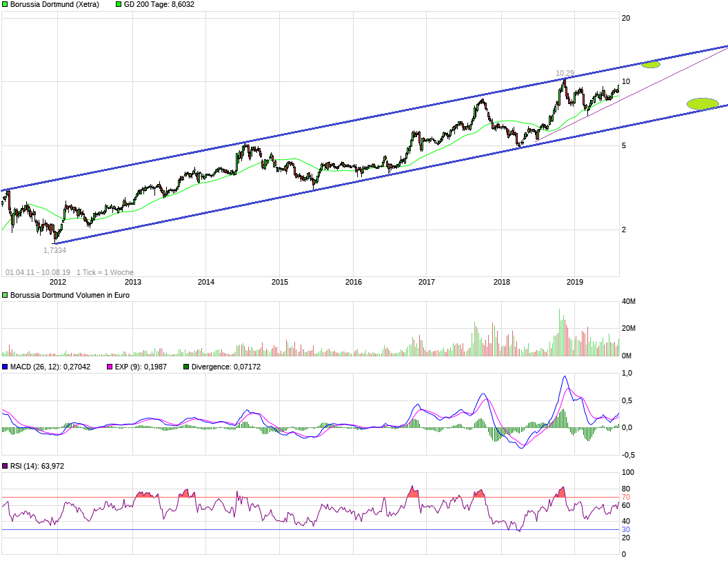Screen dimensions: 728x561
Task: Click the 80 RSI axis label
Action: (626, 489)
